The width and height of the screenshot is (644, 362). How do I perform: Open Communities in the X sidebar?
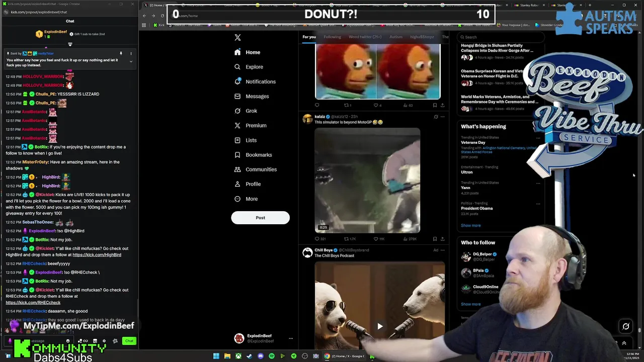point(255,169)
